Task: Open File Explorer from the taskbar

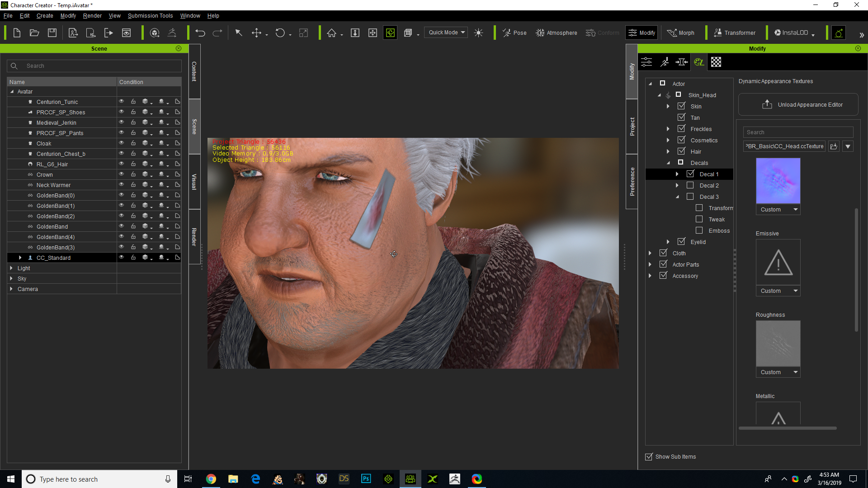Action: (x=233, y=479)
